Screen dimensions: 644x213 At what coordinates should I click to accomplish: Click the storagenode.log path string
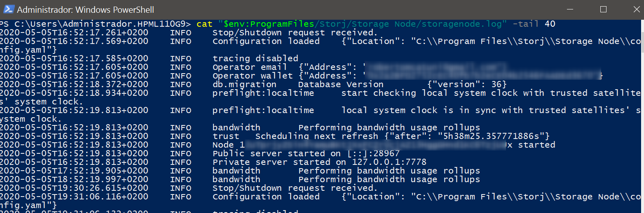tap(362, 24)
